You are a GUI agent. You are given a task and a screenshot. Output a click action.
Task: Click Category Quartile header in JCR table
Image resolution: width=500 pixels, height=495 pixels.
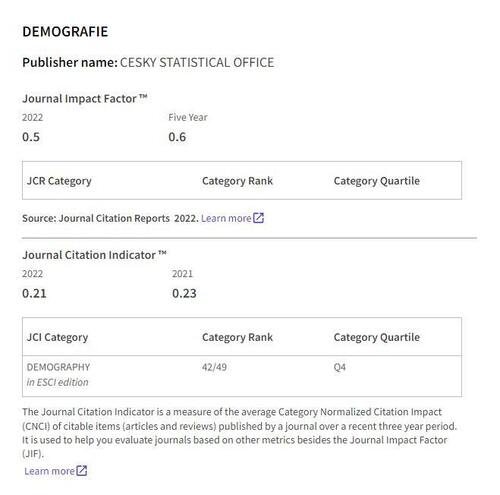click(x=377, y=181)
